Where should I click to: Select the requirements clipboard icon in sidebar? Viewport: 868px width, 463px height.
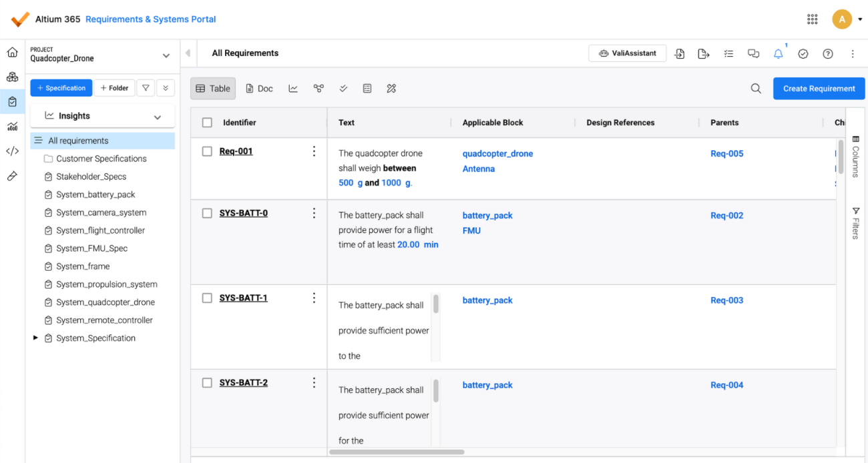point(12,101)
